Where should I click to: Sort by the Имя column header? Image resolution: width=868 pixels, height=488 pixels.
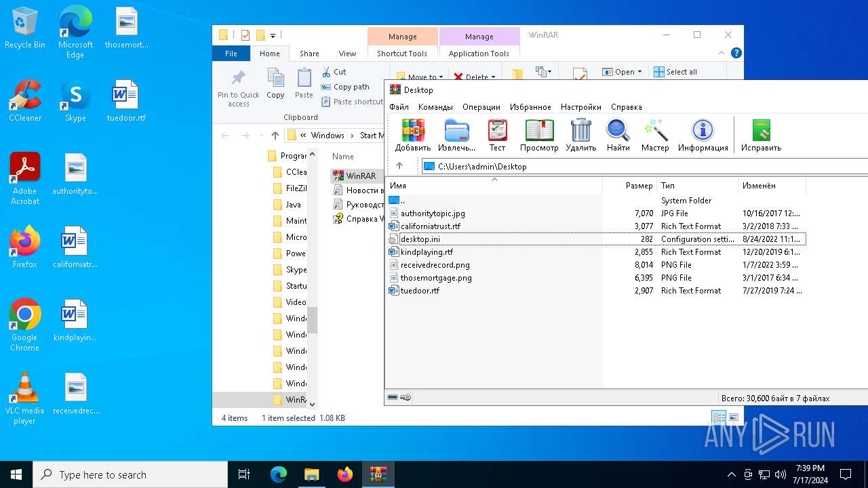click(494, 186)
